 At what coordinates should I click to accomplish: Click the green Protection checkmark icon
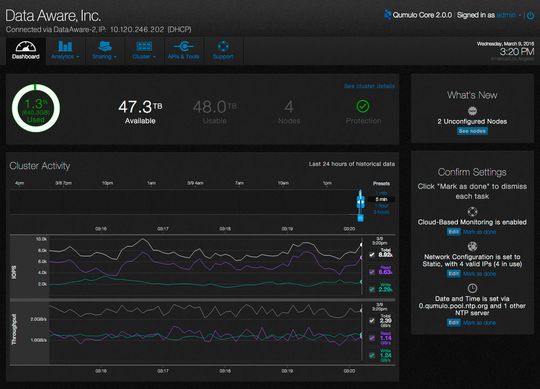[363, 106]
